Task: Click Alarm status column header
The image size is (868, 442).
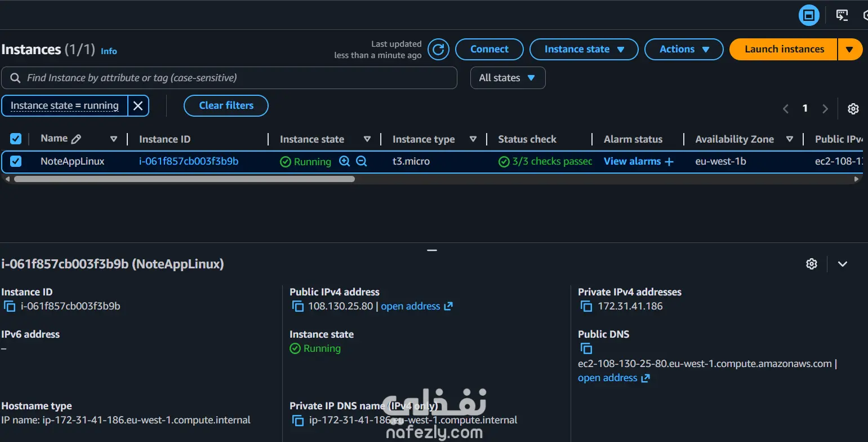Action: (x=633, y=139)
